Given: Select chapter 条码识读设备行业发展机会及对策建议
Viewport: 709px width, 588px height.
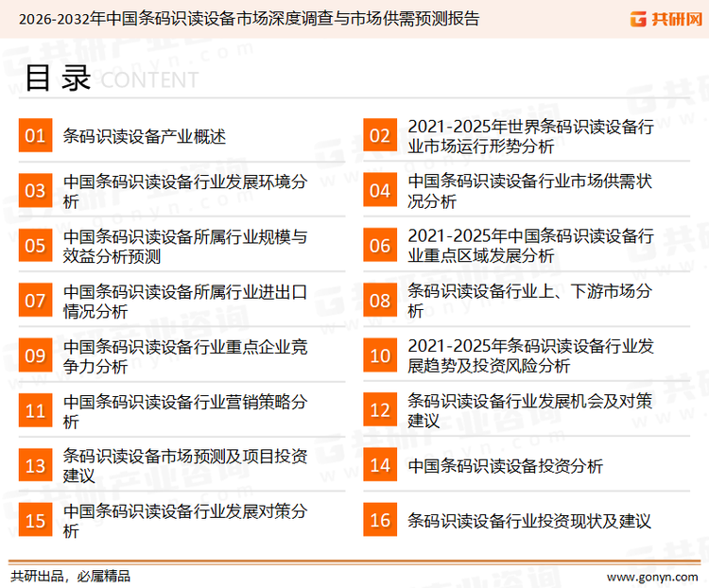Looking at the screenshot, I should click(530, 410).
